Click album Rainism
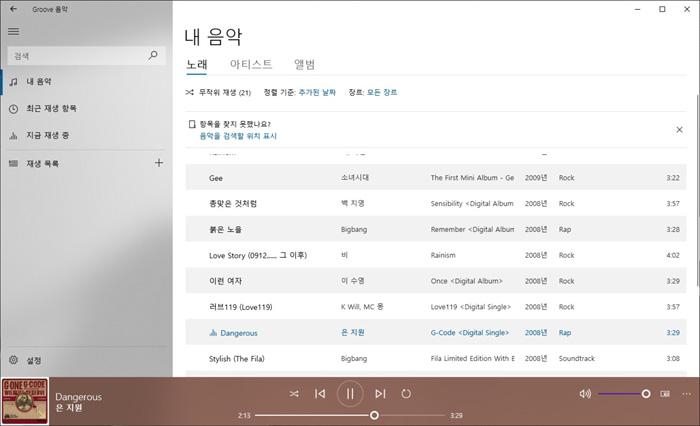This screenshot has width=700, height=426. pyautogui.click(x=443, y=255)
